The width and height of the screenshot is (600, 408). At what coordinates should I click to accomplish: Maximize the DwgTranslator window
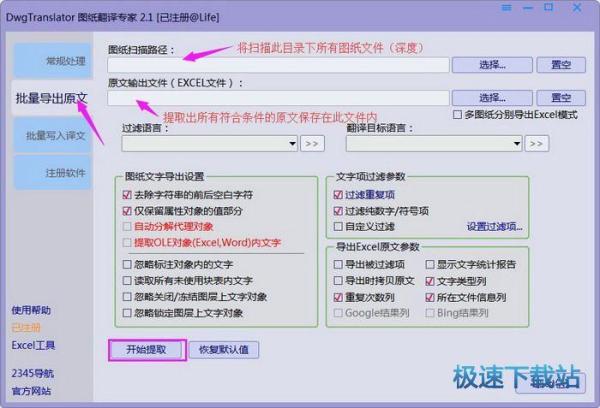[x=549, y=7]
